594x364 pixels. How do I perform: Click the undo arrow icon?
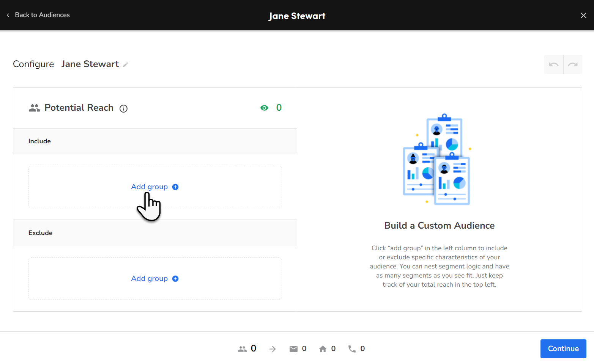(554, 64)
